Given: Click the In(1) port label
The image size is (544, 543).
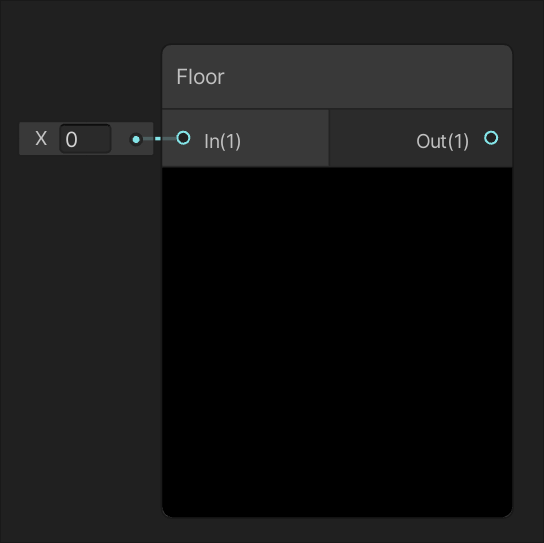Looking at the screenshot, I should [x=222, y=141].
